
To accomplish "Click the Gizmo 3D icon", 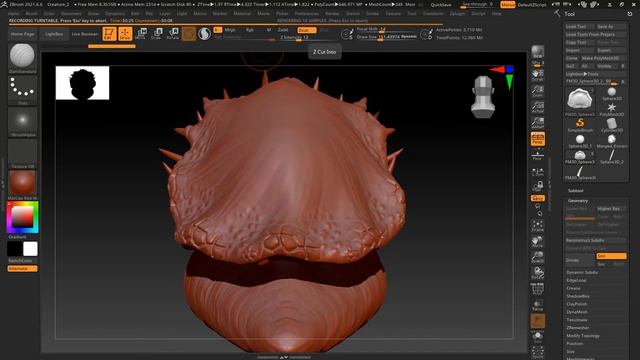I will 189,33.
